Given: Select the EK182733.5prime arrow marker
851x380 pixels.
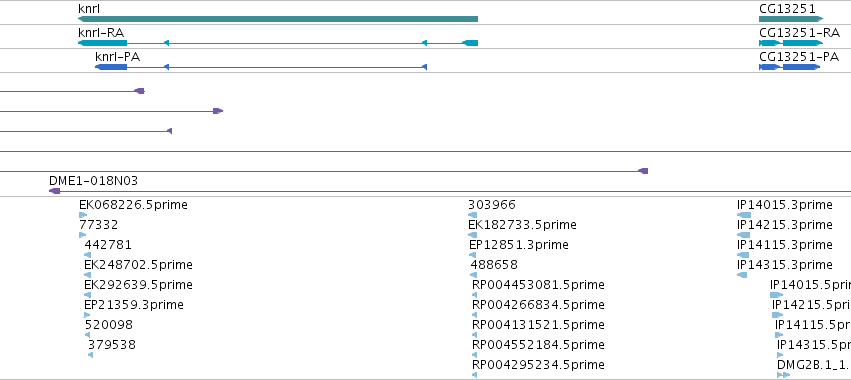Looking at the screenshot, I should pos(472,235).
